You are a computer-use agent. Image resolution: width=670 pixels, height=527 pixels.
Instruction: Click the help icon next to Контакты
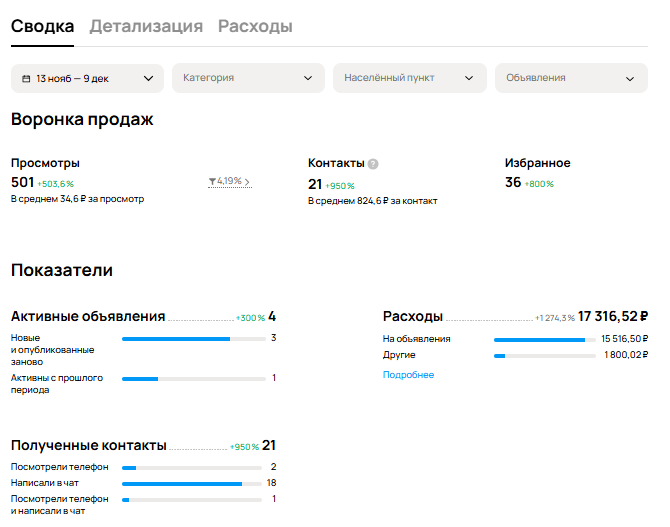tap(373, 164)
